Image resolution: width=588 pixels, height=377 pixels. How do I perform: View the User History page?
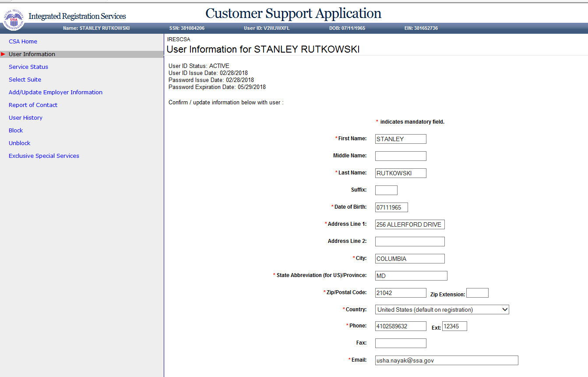coord(25,118)
